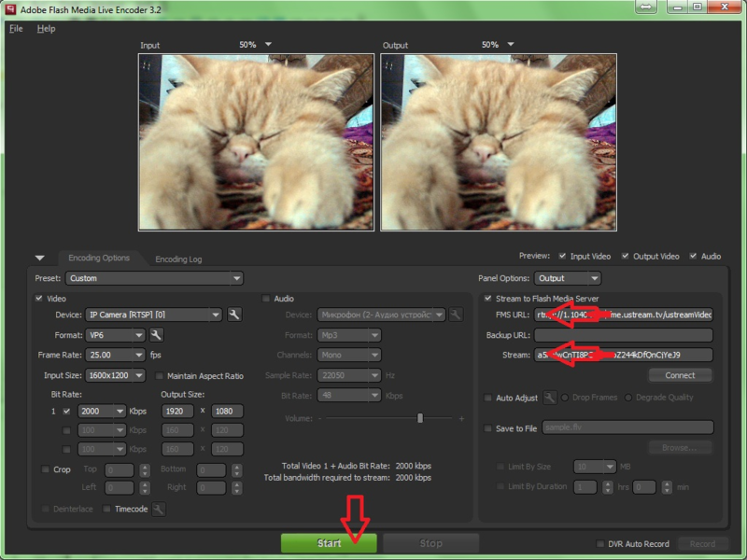Click Total bandwidth 2000 kbps value

413,478
